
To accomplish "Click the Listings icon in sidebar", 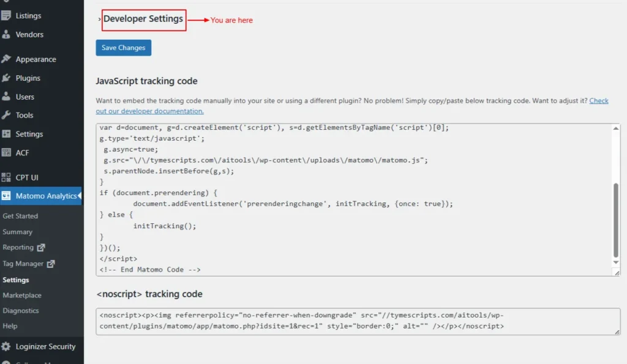I will (6, 15).
